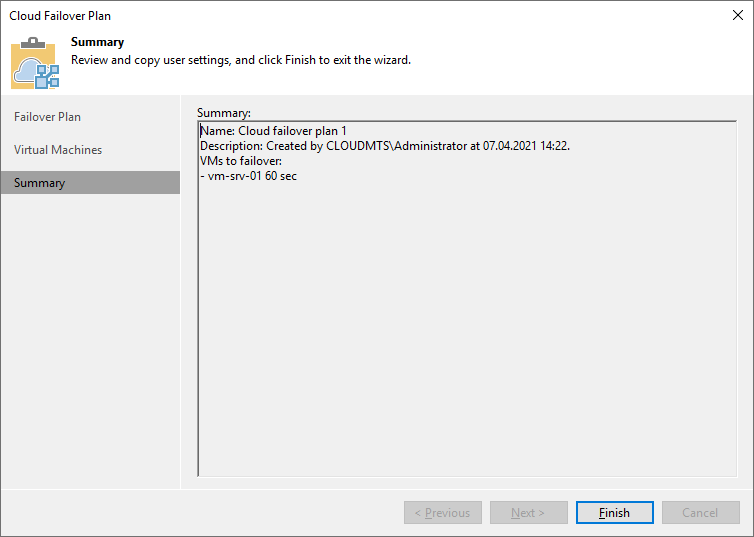The height and width of the screenshot is (537, 754).
Task: Click the 'VMs to failover:' line
Action: pyautogui.click(x=241, y=161)
